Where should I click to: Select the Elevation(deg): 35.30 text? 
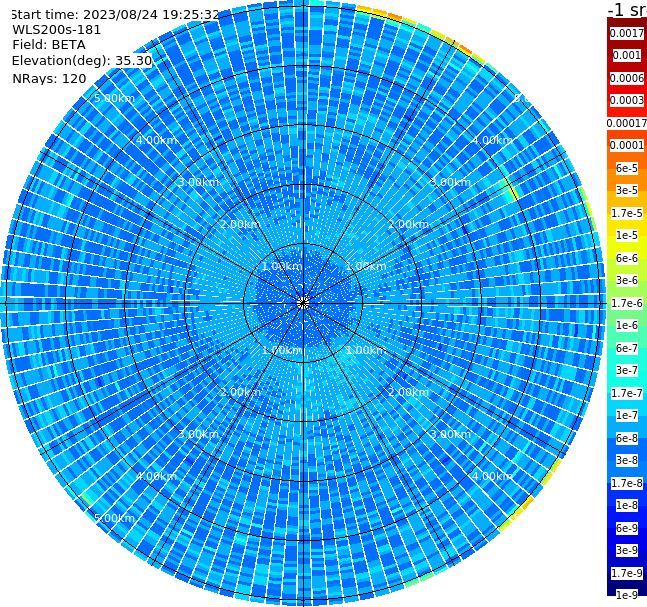(82, 61)
